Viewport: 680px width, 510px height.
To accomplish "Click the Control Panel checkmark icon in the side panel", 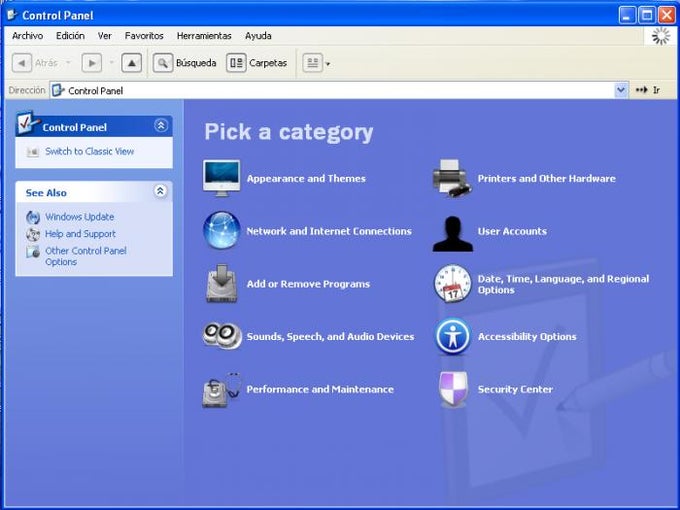I will (27, 123).
